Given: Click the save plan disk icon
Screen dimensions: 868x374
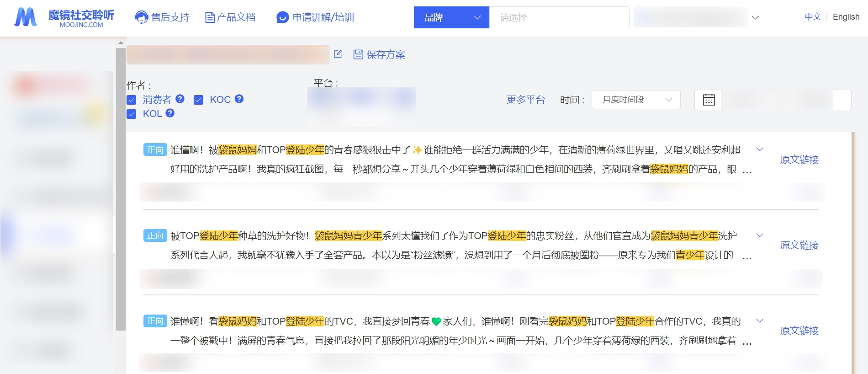Looking at the screenshot, I should pyautogui.click(x=358, y=54).
